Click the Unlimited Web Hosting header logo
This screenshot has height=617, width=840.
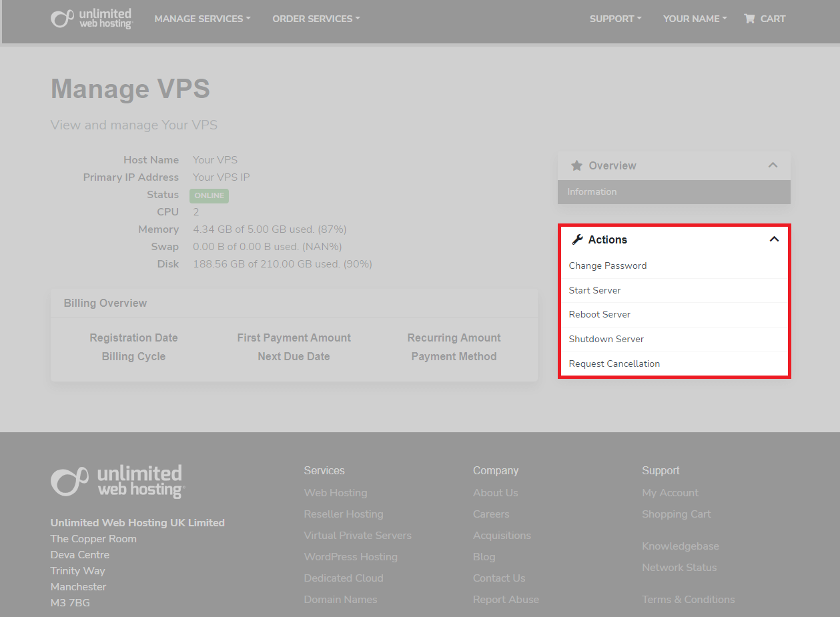click(x=91, y=19)
